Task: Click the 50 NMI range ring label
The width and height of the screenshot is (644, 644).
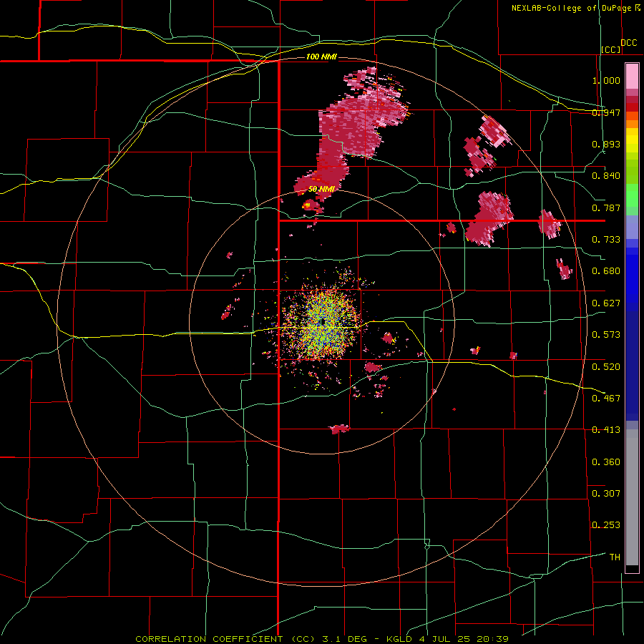Action: pyautogui.click(x=321, y=190)
